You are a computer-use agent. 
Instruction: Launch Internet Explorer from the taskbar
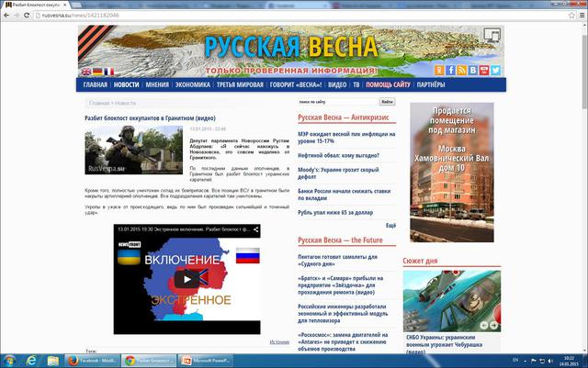tap(32, 361)
